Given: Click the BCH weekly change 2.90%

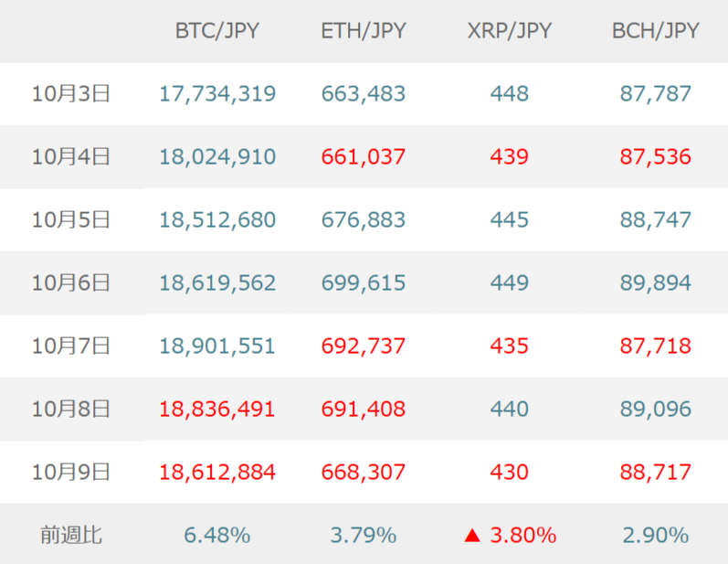Looking at the screenshot, I should click(x=656, y=535).
